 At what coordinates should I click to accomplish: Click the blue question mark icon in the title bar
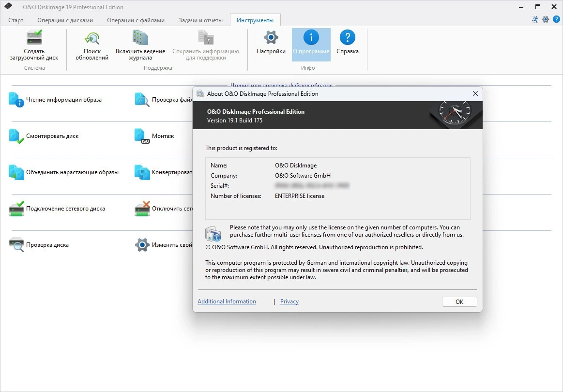point(556,19)
